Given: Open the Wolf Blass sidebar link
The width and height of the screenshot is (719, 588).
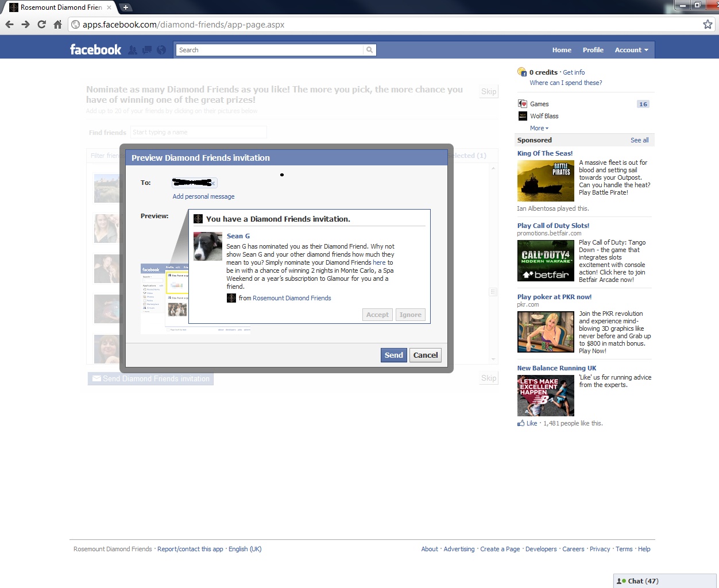Looking at the screenshot, I should coord(544,116).
